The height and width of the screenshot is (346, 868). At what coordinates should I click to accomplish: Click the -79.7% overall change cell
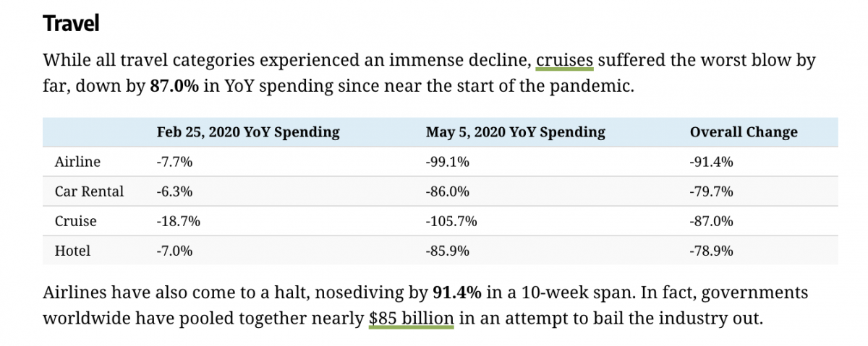(712, 192)
